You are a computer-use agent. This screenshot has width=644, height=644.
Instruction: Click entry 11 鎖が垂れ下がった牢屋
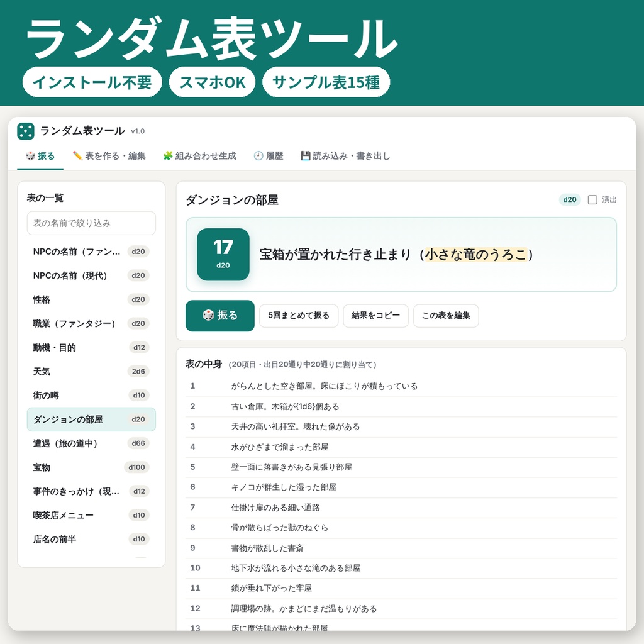(401, 588)
